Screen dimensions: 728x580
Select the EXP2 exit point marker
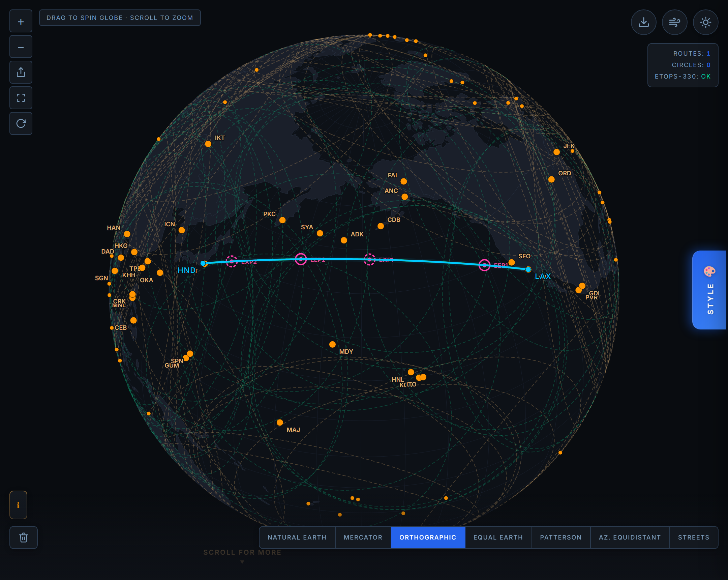coord(232,261)
